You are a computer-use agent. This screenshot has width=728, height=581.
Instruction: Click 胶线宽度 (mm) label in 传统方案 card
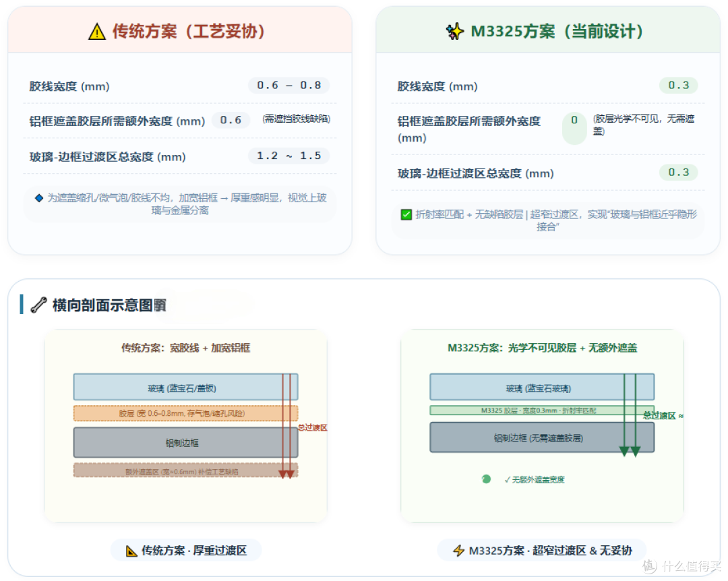pyautogui.click(x=69, y=86)
